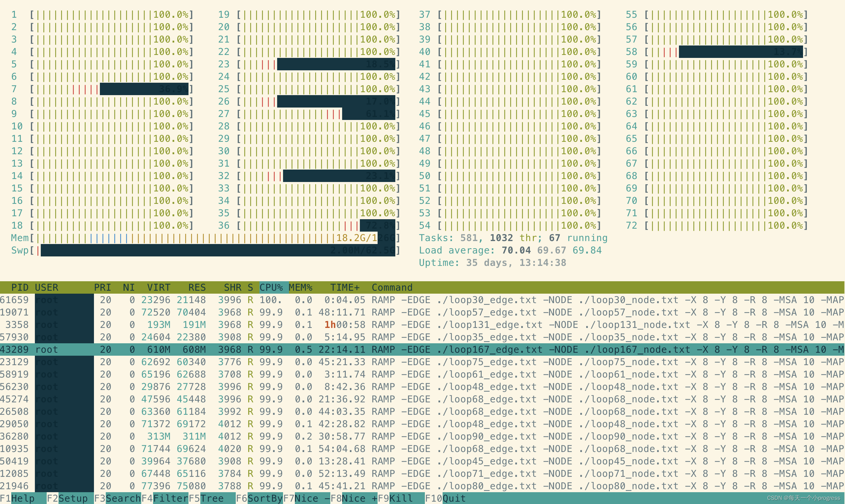Select process row with PID 58919
The height and width of the screenshot is (504, 845).
[422, 374]
